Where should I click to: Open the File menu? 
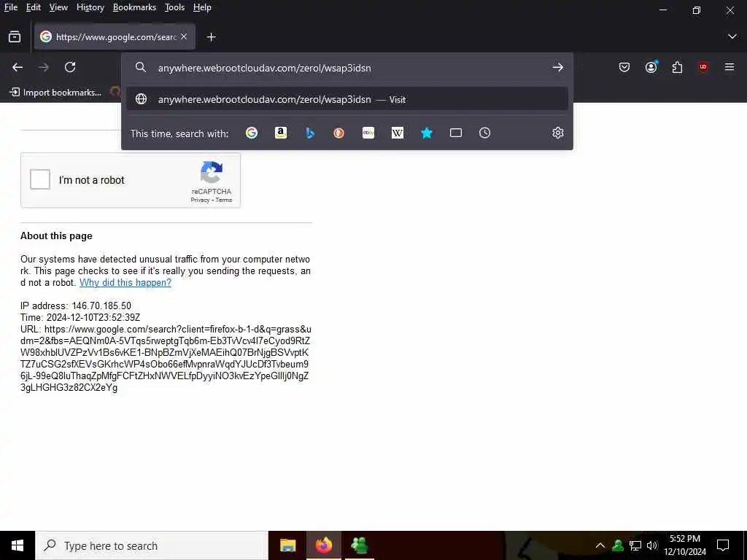pos(10,7)
